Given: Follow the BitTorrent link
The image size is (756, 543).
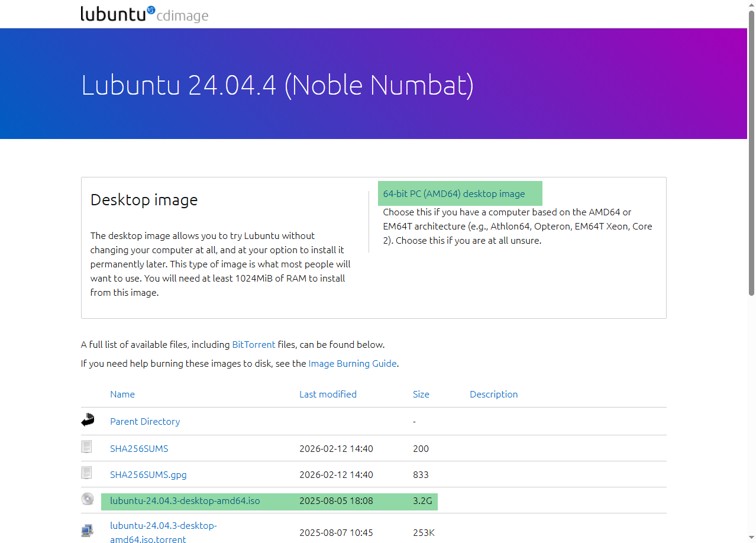Looking at the screenshot, I should [x=253, y=344].
